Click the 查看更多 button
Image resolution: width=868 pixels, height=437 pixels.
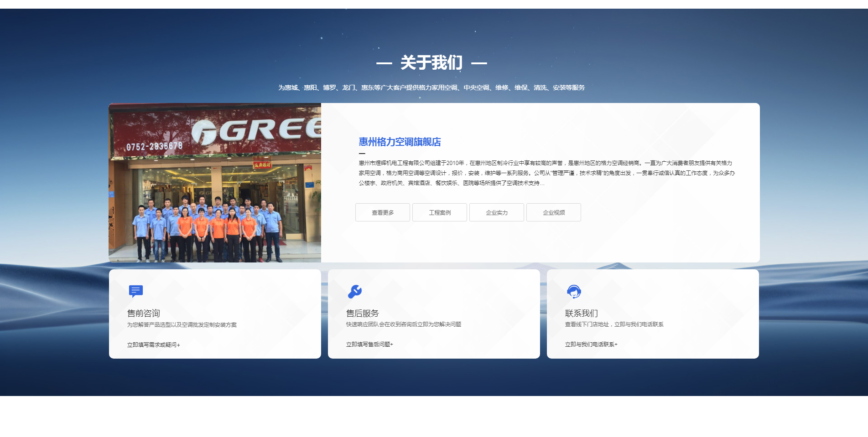(383, 212)
